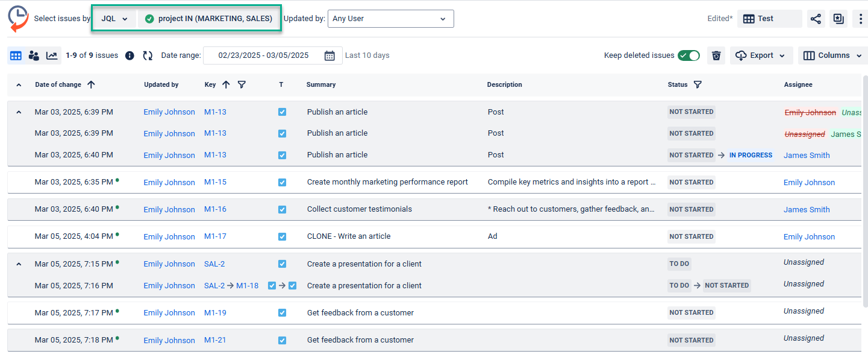Switch to the users view icon
This screenshot has width=868, height=354.
pyautogui.click(x=34, y=55)
